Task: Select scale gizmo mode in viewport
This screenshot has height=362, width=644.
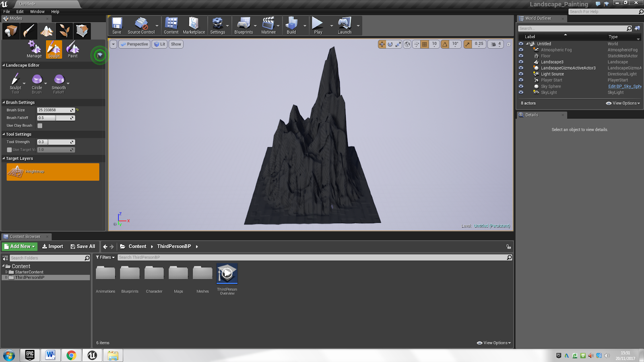Action: click(x=398, y=44)
